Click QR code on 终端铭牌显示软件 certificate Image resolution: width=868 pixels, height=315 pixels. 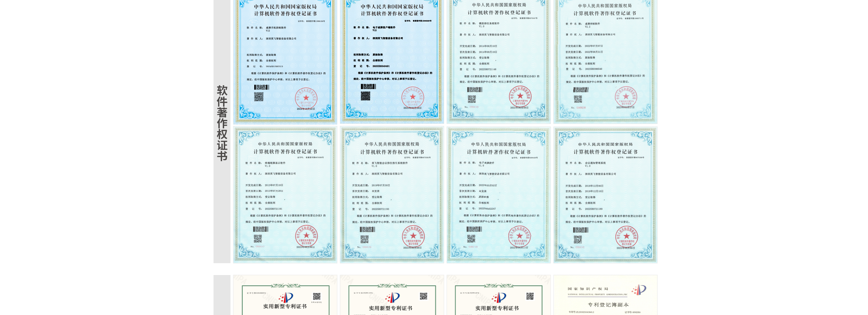click(x=258, y=239)
